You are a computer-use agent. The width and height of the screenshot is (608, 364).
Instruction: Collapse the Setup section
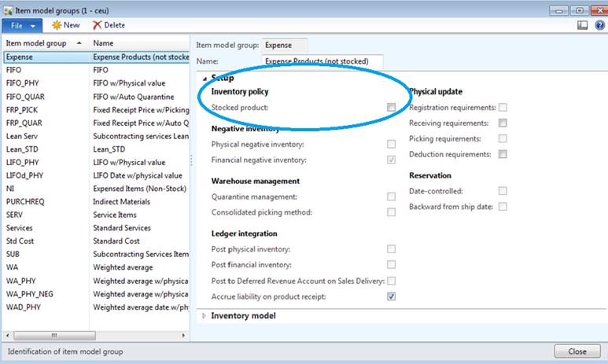205,78
